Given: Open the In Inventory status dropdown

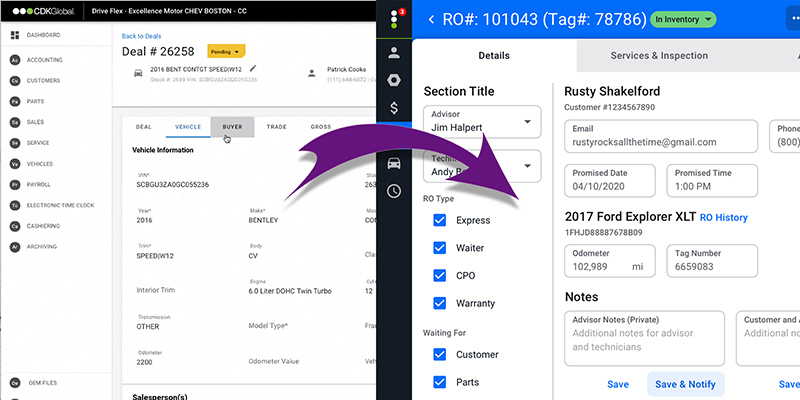Looking at the screenshot, I should click(x=684, y=19).
